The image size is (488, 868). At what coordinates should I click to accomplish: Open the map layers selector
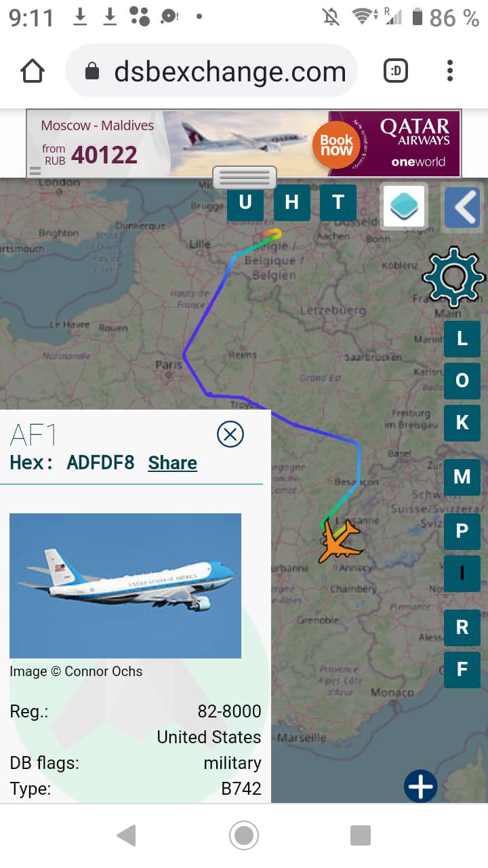click(405, 205)
